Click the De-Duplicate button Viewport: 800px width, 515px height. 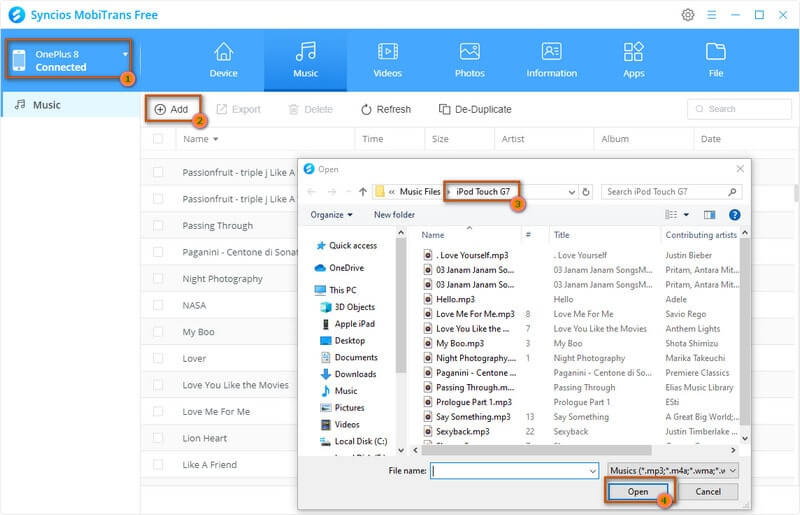[x=475, y=109]
